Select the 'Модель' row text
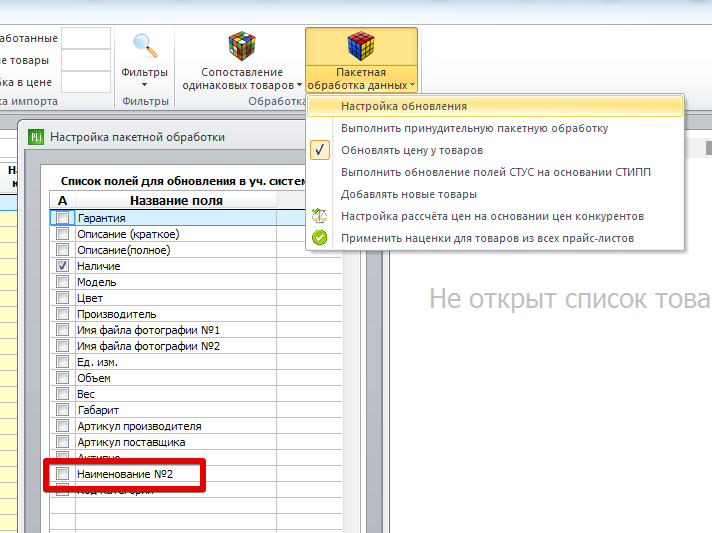Viewport: 712px width, 533px height. (97, 282)
